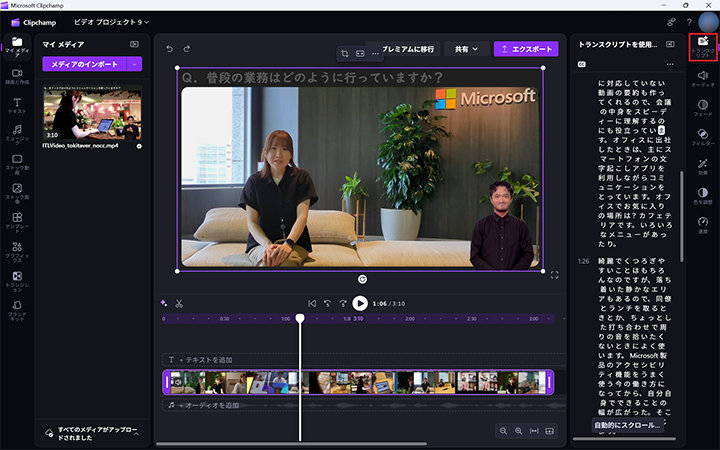Open the 録画と作成 camera tool
720x450 pixels.
17,77
